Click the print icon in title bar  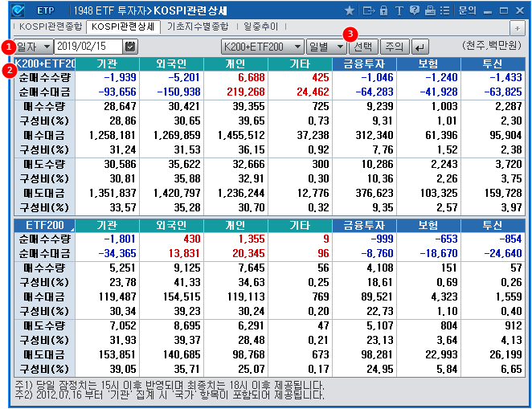tap(429, 10)
